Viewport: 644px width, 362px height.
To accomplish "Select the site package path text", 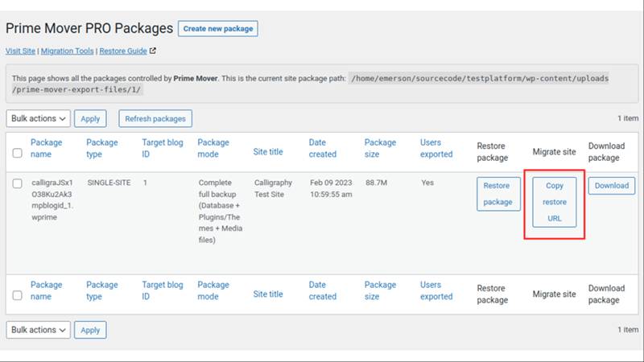I will point(310,84).
